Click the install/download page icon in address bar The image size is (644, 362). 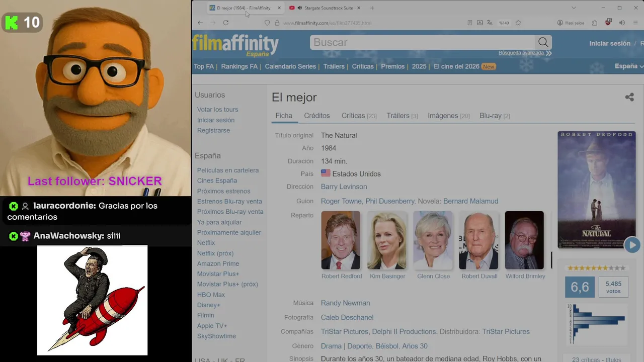point(480,23)
